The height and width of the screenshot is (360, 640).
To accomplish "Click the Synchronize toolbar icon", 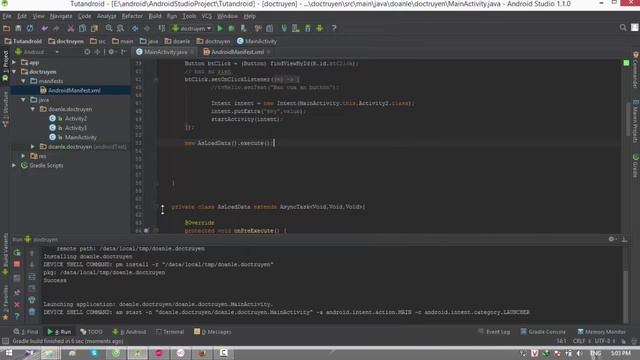I will [x=30, y=28].
